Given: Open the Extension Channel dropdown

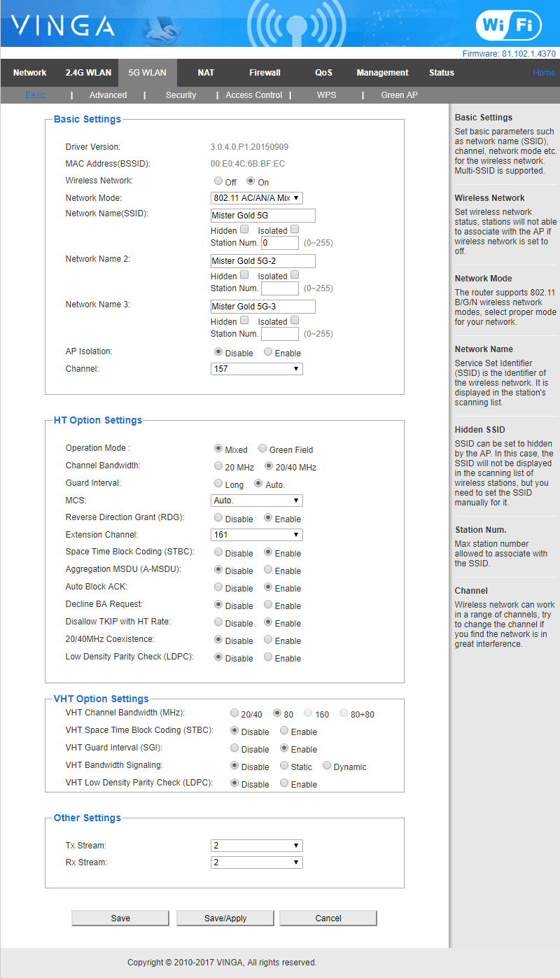Looking at the screenshot, I should (x=256, y=535).
